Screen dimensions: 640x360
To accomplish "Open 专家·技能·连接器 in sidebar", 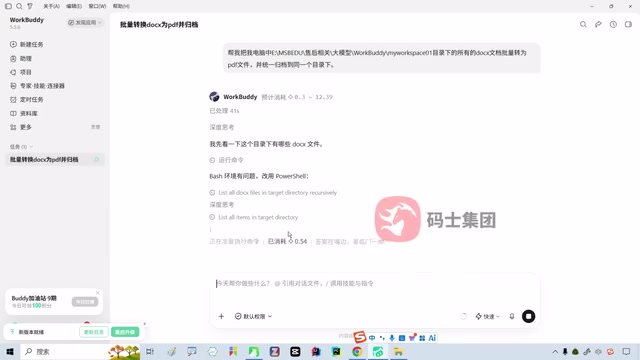I will click(x=38, y=86).
